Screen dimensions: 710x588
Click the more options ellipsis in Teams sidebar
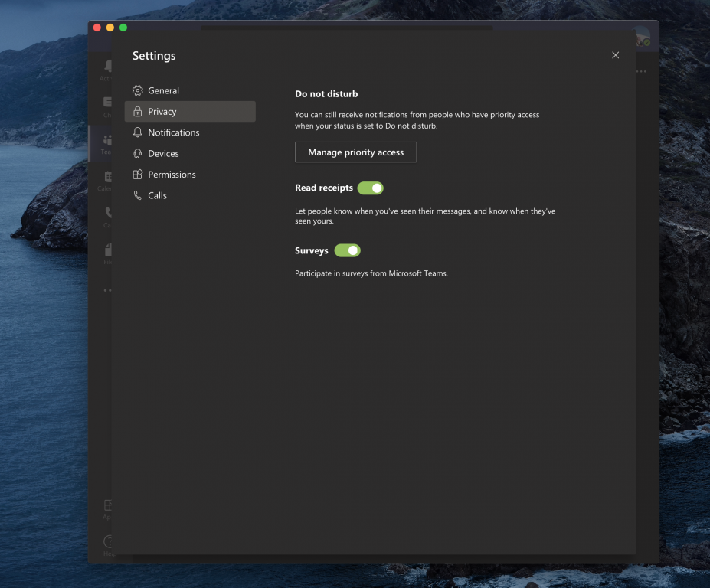click(107, 291)
